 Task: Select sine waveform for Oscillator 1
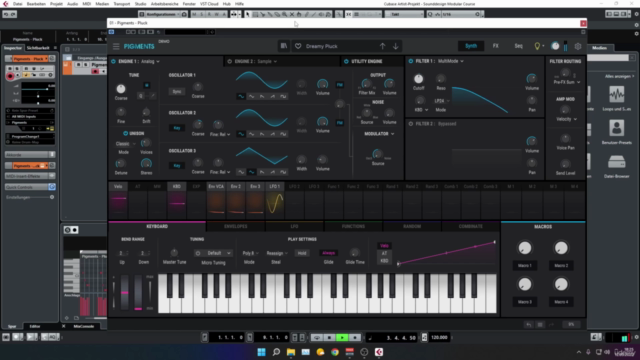(x=241, y=96)
